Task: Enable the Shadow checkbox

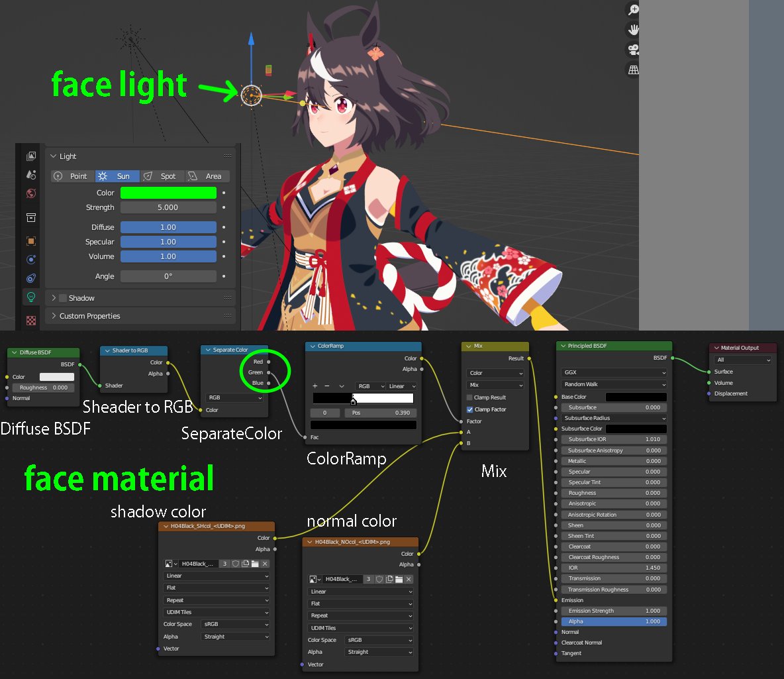Action: click(x=63, y=298)
